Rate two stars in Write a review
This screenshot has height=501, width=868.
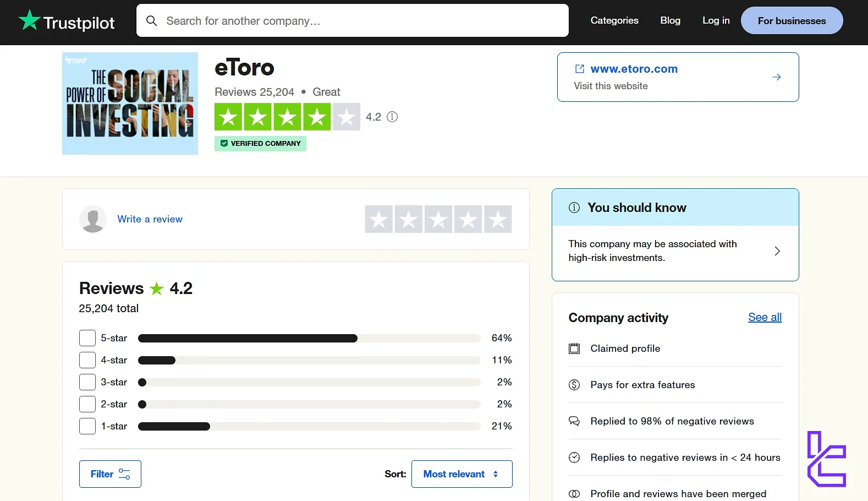click(x=409, y=219)
